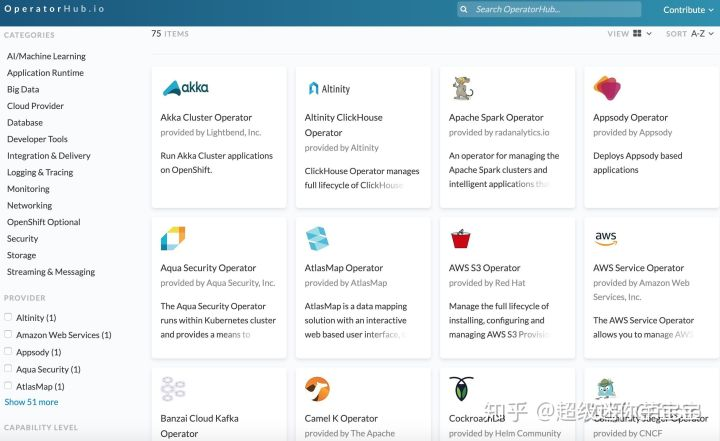Viewport: 720px width, 441px height.
Task: Open the Storage category
Action: [x=21, y=255]
